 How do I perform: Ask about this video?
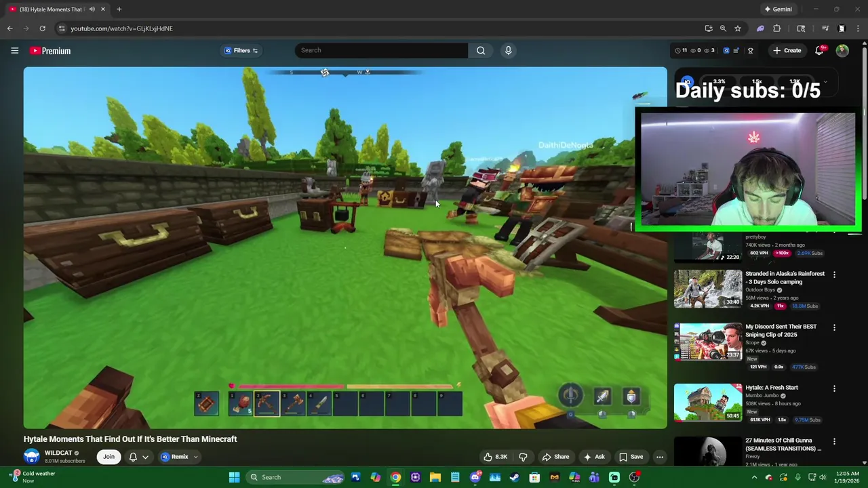pos(594,457)
